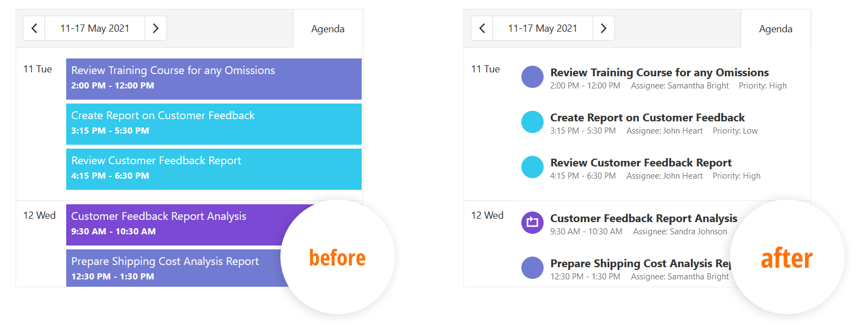Screen dimensions: 868x334
Task: Select Agenda tab in after scheduler
Action: pyautogui.click(x=776, y=29)
